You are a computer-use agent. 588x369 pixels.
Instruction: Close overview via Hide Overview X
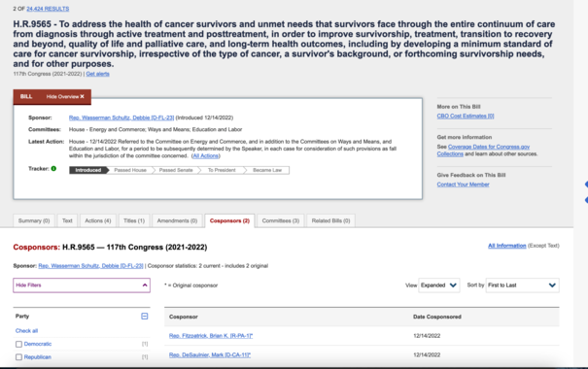65,97
